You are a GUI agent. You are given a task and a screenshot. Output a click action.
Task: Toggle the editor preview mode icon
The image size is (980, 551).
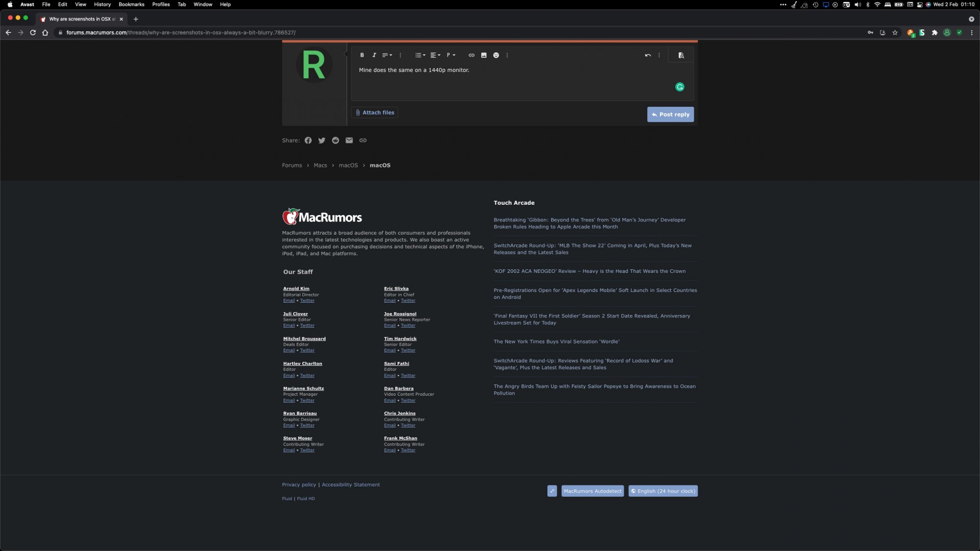point(681,55)
